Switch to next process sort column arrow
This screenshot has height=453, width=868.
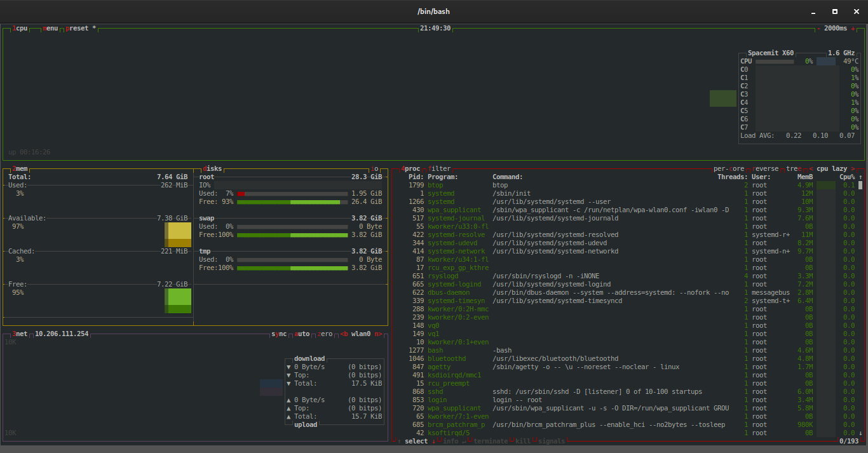coord(853,169)
